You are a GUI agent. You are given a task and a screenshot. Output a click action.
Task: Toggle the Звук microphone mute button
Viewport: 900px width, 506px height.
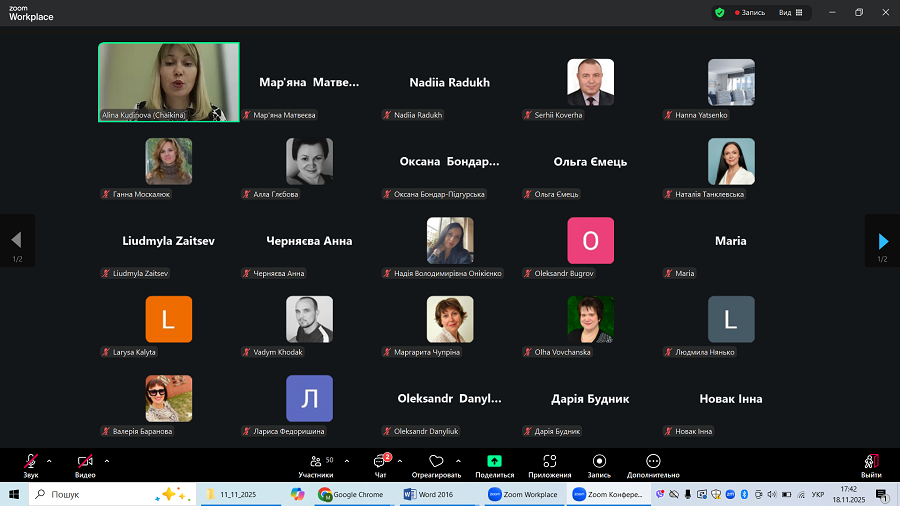(x=31, y=462)
